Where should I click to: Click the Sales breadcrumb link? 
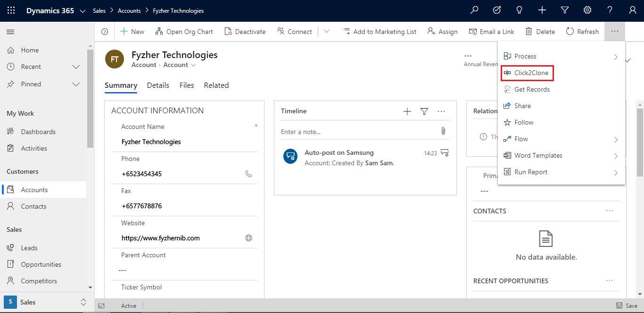coord(99,11)
